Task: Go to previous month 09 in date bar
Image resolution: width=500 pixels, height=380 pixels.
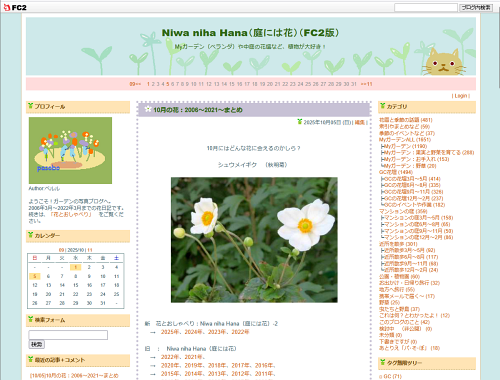Action: (135, 84)
